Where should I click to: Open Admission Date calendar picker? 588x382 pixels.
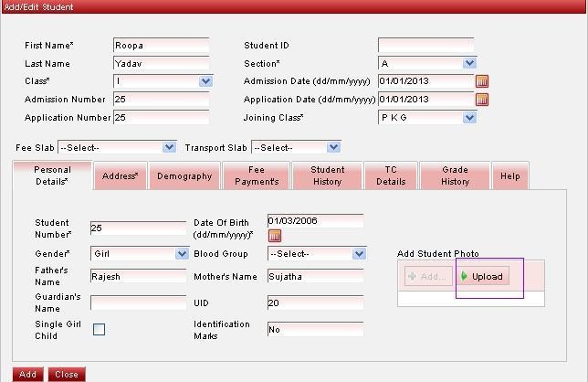point(482,81)
